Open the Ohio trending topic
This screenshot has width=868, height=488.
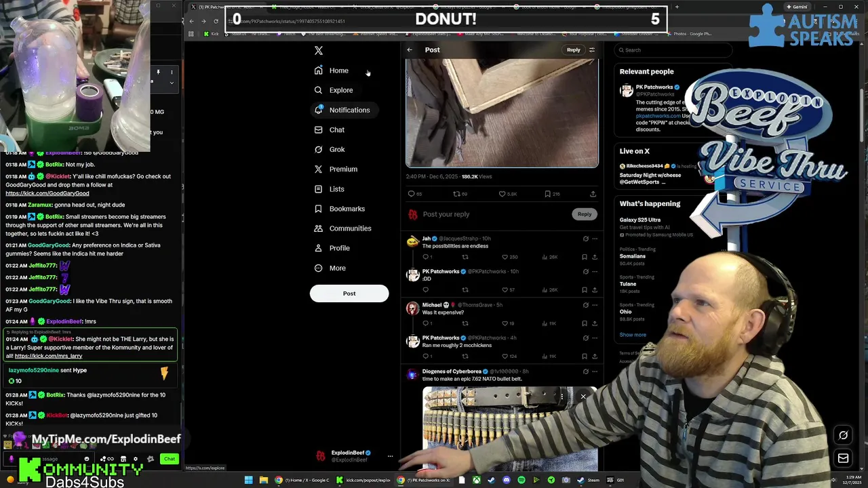pos(626,312)
